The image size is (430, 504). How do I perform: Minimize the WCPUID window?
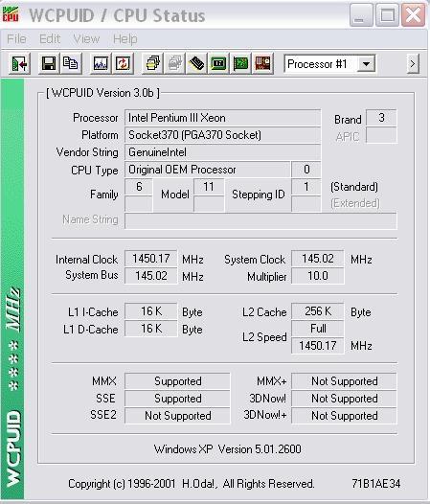click(x=361, y=15)
